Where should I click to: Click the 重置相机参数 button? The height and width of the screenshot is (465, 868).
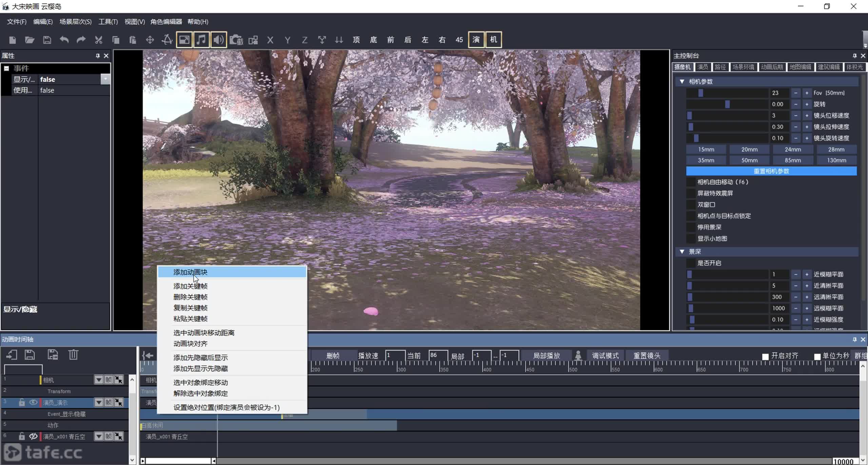pos(771,171)
